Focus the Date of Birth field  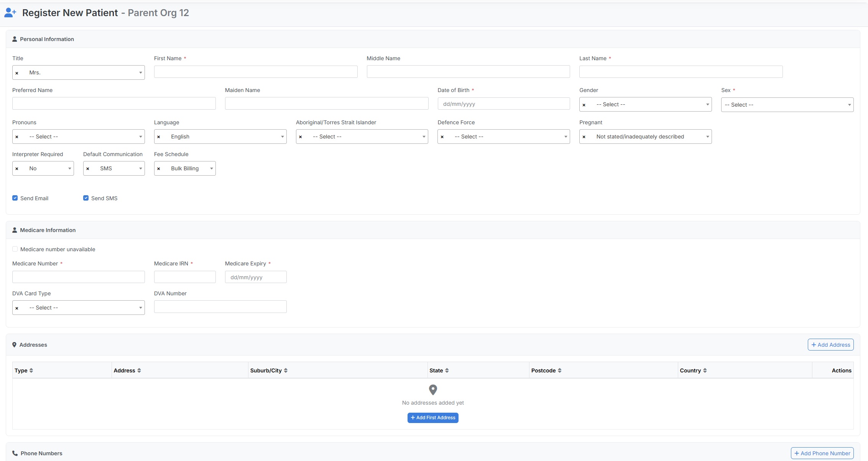tap(504, 104)
